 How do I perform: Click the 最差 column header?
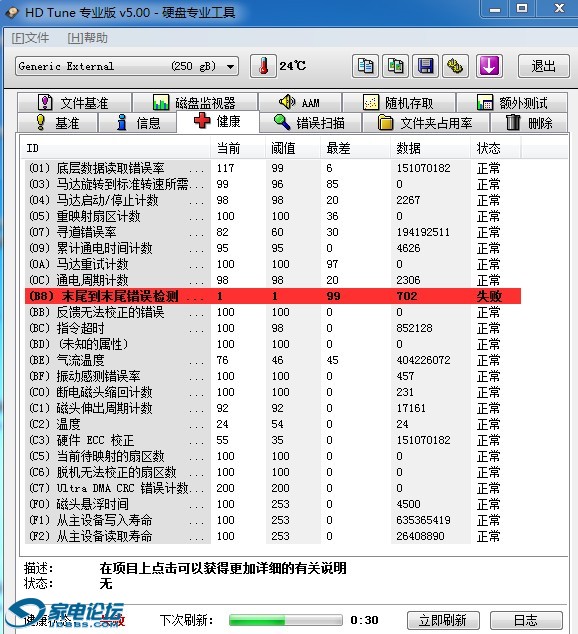[x=355, y=148]
